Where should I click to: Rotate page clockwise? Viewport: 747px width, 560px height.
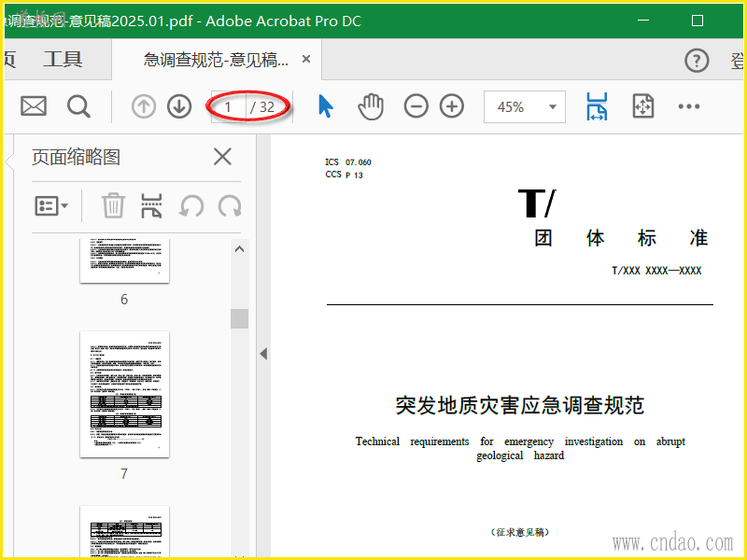click(230, 206)
